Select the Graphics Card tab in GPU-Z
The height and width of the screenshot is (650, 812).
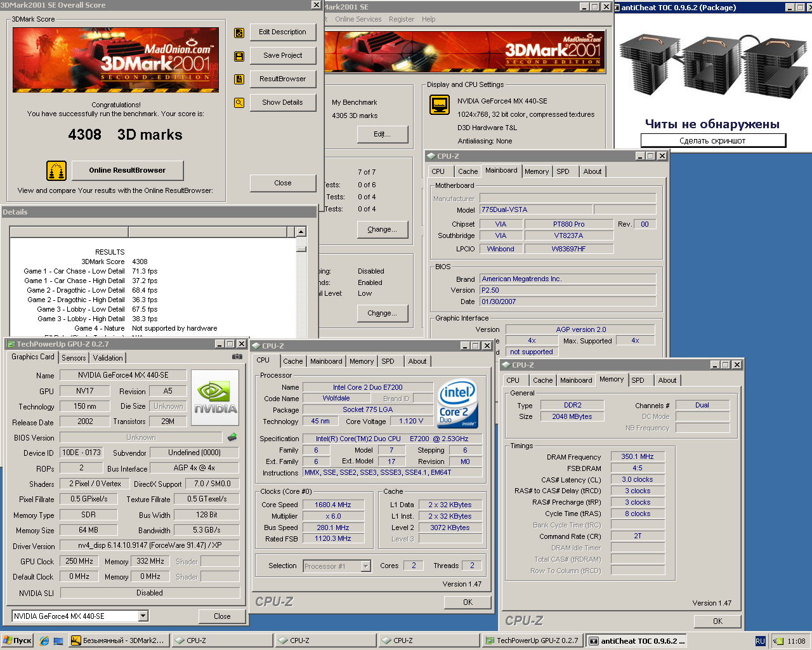(33, 357)
